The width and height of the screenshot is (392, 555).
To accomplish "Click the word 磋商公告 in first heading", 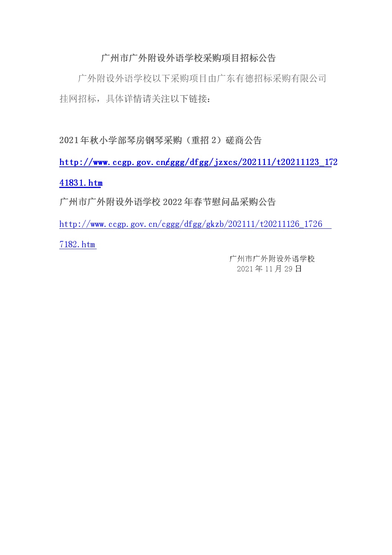I will pyautogui.click(x=243, y=141).
